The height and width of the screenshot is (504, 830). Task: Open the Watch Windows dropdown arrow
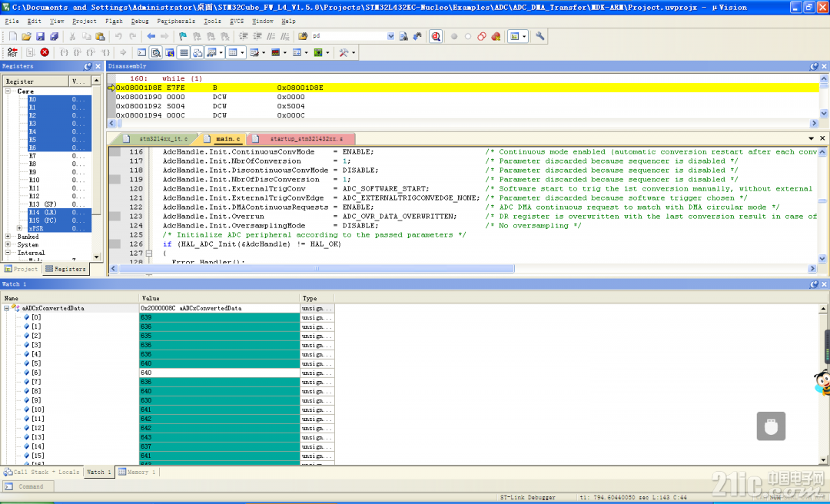tap(221, 52)
